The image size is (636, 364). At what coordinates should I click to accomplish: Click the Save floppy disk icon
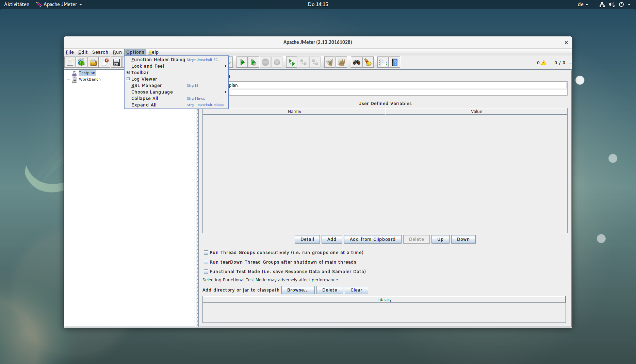coord(116,62)
